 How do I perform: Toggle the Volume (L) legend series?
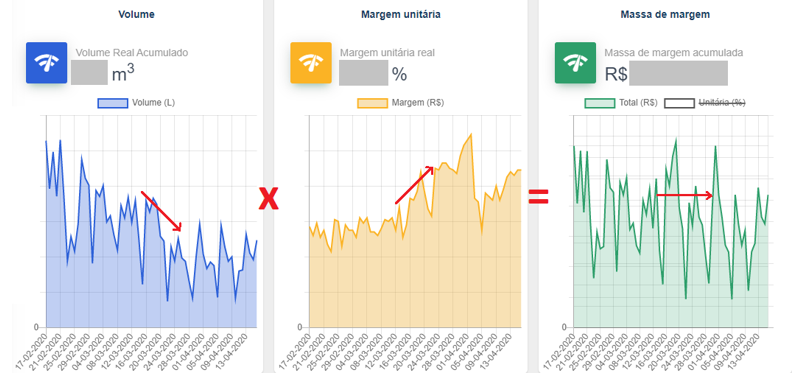(137, 103)
